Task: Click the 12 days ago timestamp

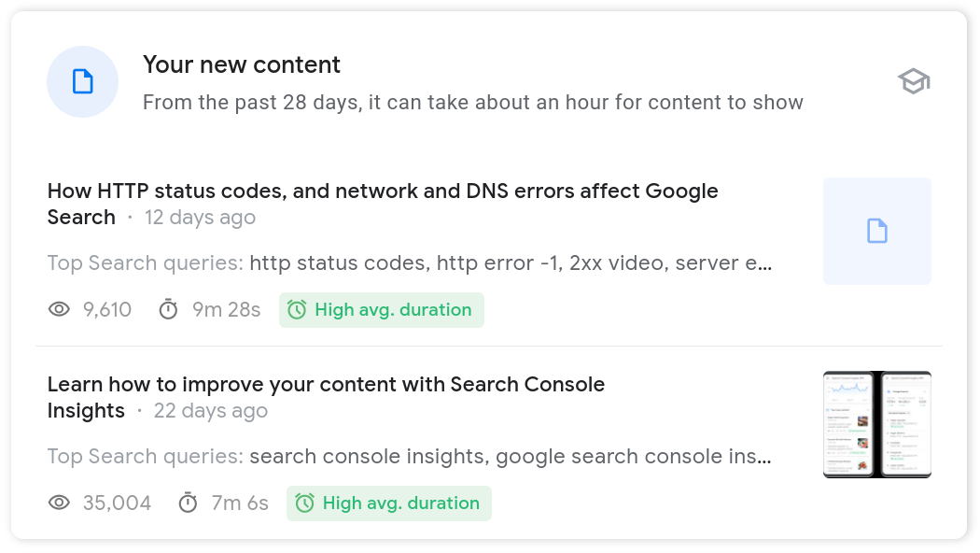Action: pyautogui.click(x=200, y=217)
